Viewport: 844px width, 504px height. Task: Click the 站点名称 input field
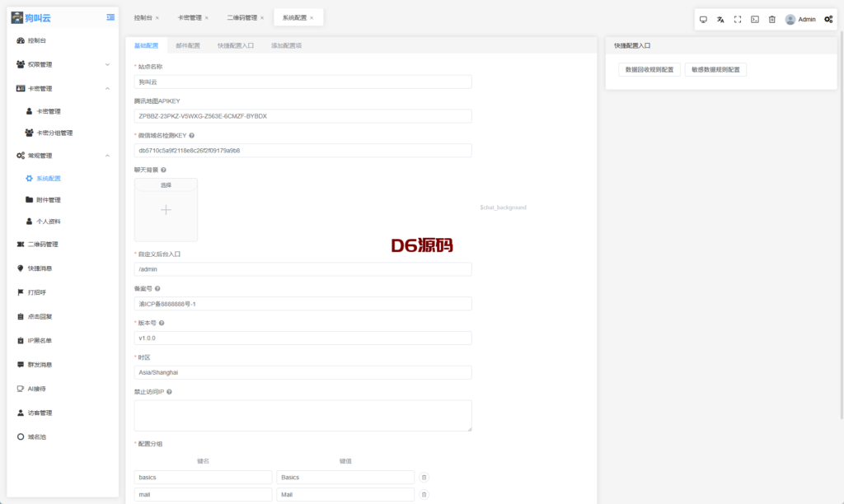pyautogui.click(x=302, y=82)
